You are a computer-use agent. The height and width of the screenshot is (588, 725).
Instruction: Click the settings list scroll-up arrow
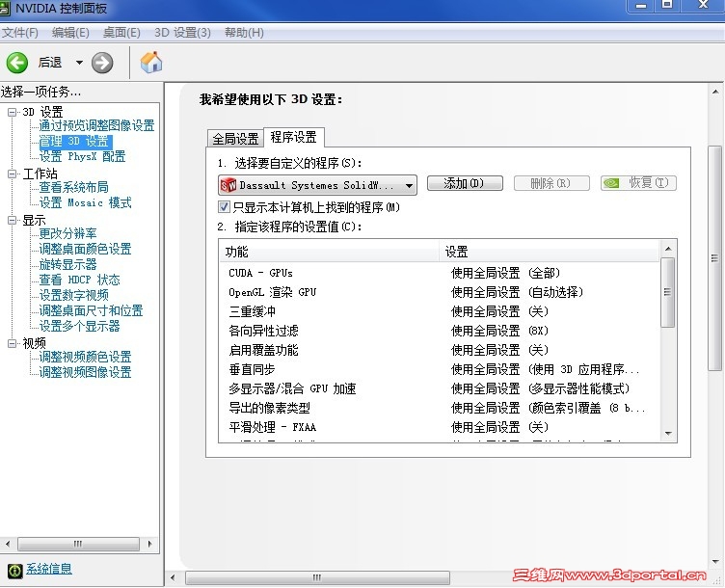[668, 249]
